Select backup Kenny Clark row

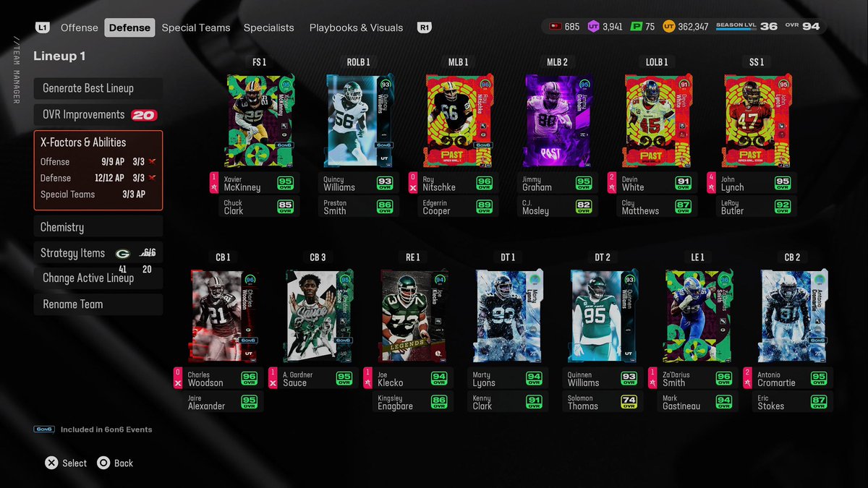pyautogui.click(x=509, y=402)
